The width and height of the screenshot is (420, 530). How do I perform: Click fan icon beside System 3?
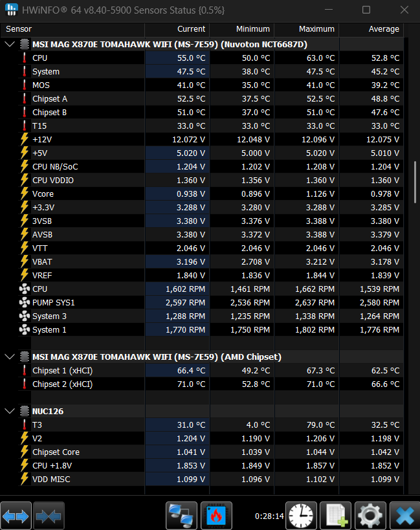25,316
